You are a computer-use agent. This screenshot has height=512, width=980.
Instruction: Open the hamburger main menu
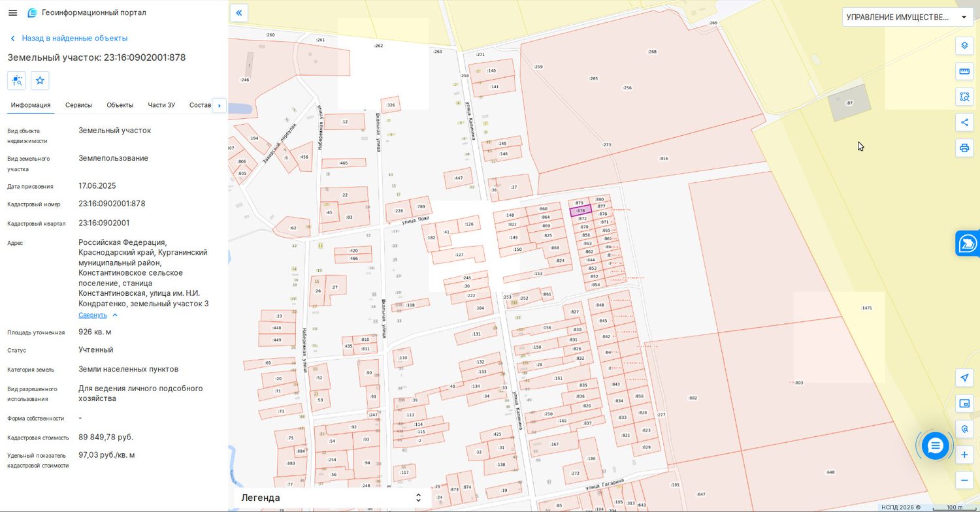[x=12, y=12]
